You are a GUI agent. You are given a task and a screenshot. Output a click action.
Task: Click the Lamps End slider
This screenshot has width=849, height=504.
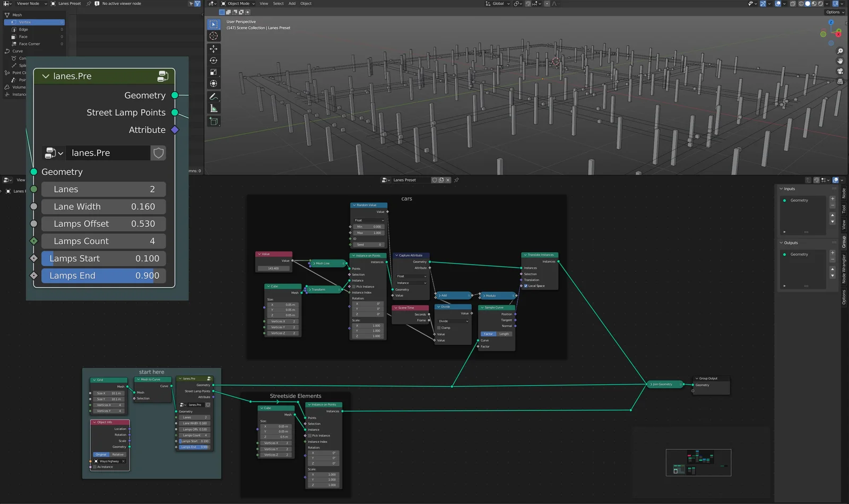(x=103, y=276)
